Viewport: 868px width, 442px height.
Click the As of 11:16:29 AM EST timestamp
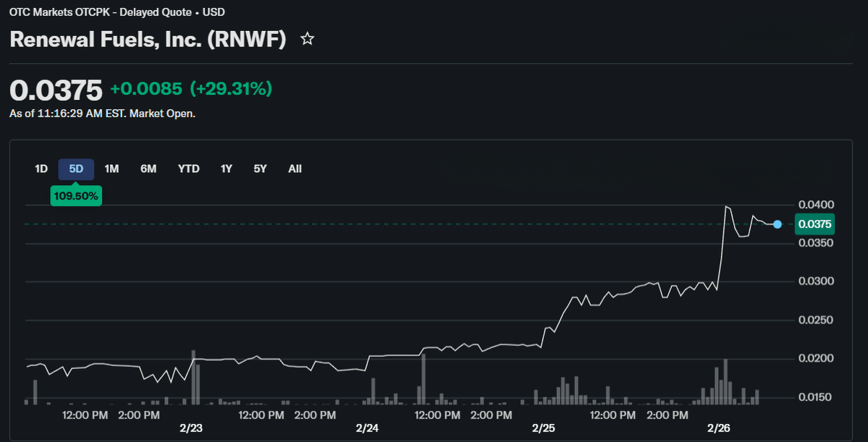click(102, 114)
